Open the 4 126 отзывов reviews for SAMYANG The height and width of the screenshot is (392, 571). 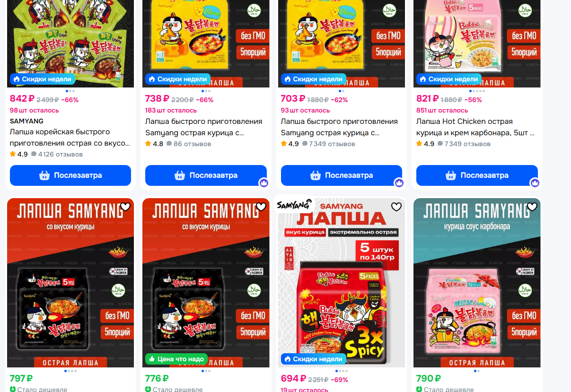point(57,154)
